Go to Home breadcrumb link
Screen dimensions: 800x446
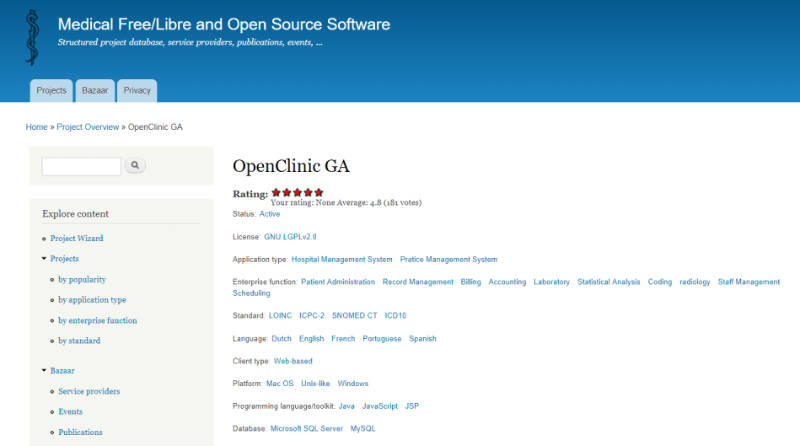point(36,127)
